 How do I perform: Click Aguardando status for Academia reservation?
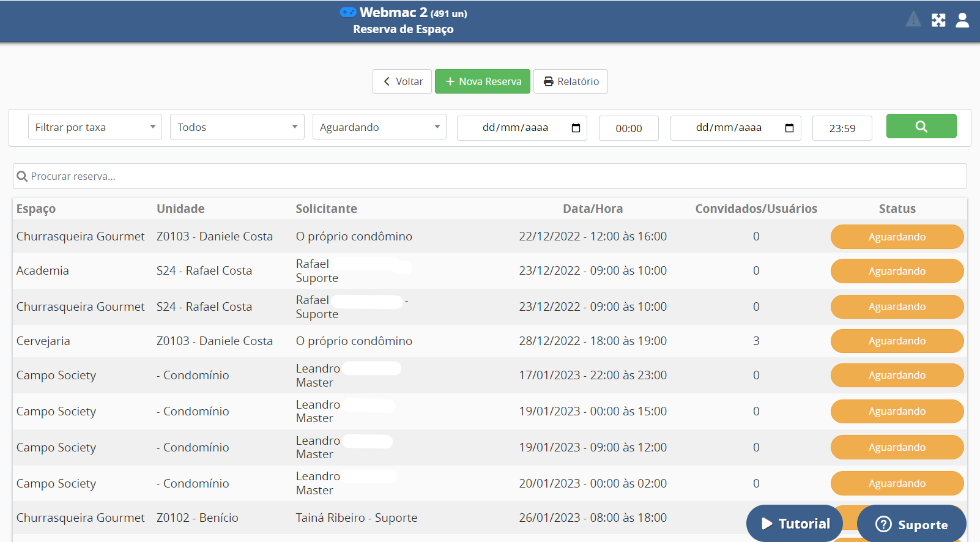[897, 271]
